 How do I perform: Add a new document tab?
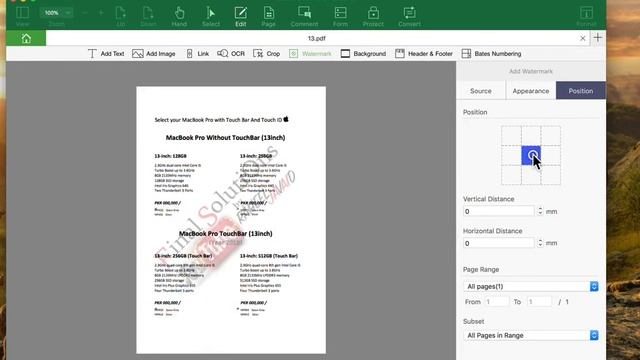coord(598,38)
